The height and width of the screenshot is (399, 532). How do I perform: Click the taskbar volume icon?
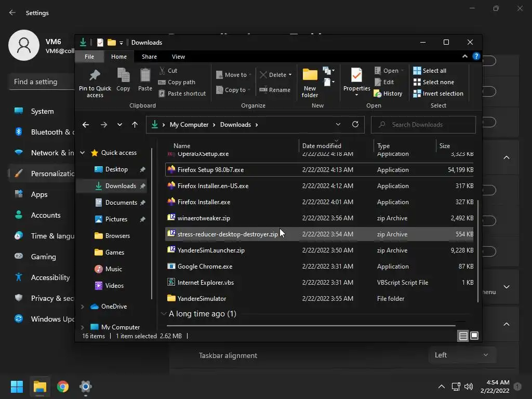pos(469,387)
